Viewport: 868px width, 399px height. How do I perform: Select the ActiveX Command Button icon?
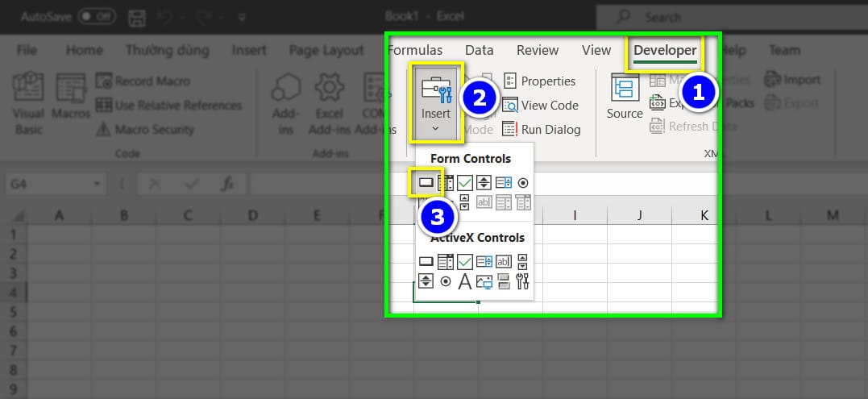426,261
